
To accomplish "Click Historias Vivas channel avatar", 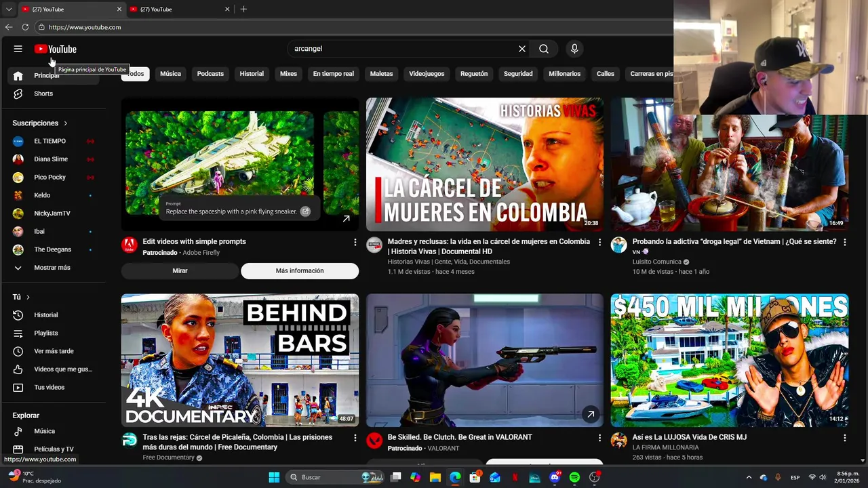I will (x=374, y=245).
